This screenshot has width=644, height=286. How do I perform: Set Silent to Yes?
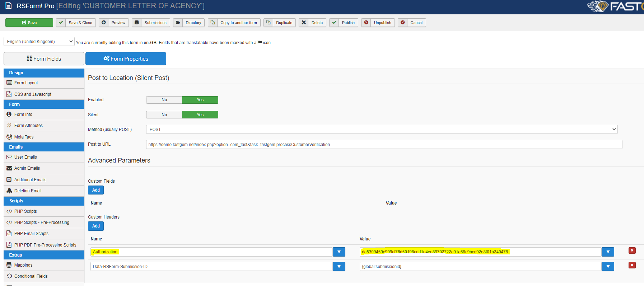200,115
